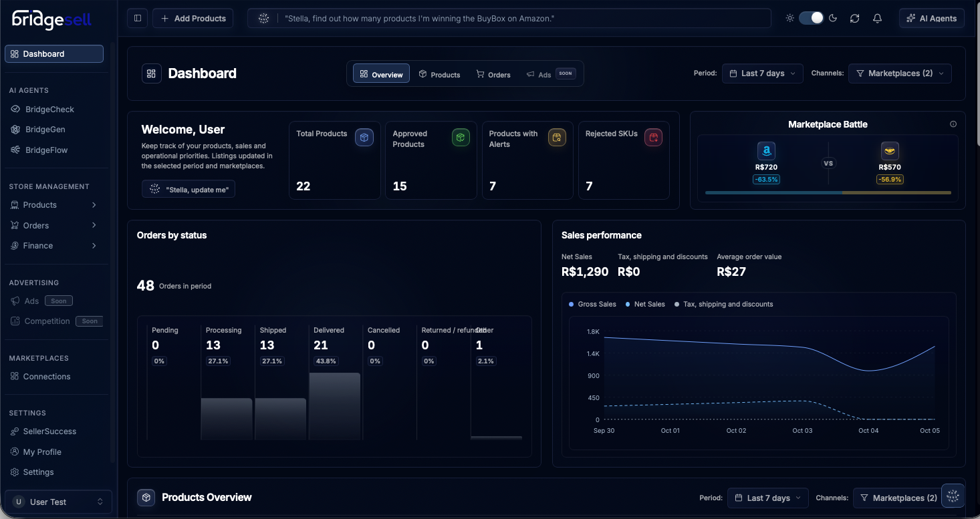Image resolution: width=980 pixels, height=519 pixels.
Task: Switch to the Overview tab
Action: [x=382, y=74]
